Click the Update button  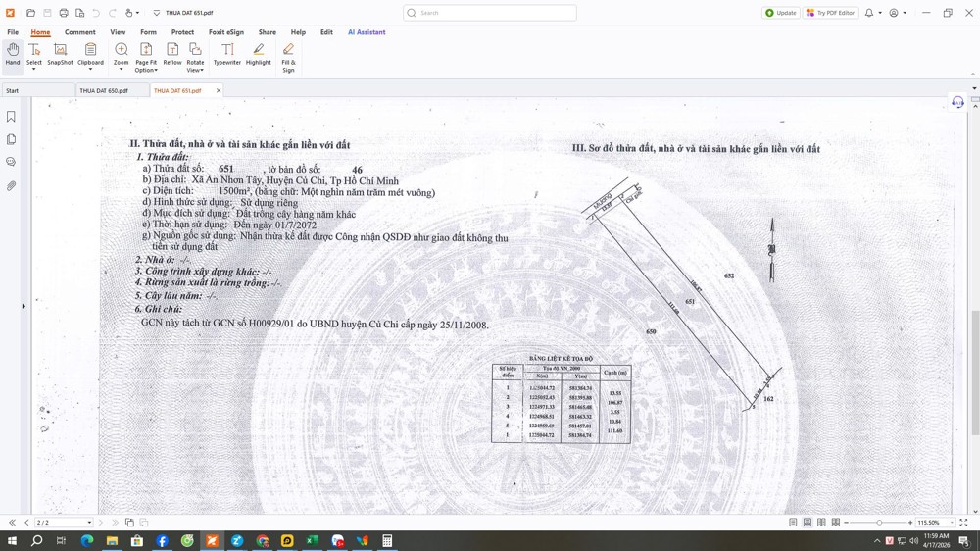click(781, 13)
